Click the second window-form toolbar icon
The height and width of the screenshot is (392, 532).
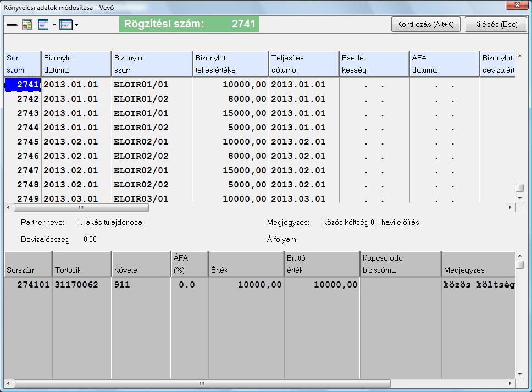pyautogui.click(x=66, y=25)
